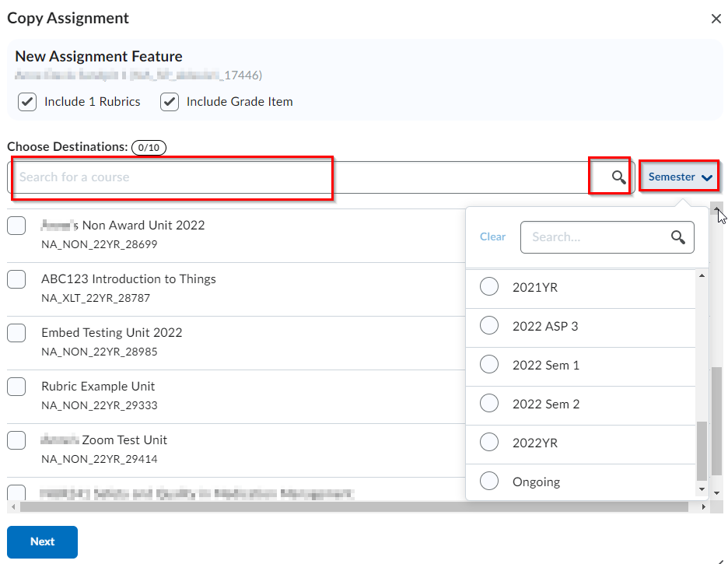Image resolution: width=728 pixels, height=564 pixels.
Task: Click course code NA_XLT_22YR_28787
Action: [x=96, y=298]
